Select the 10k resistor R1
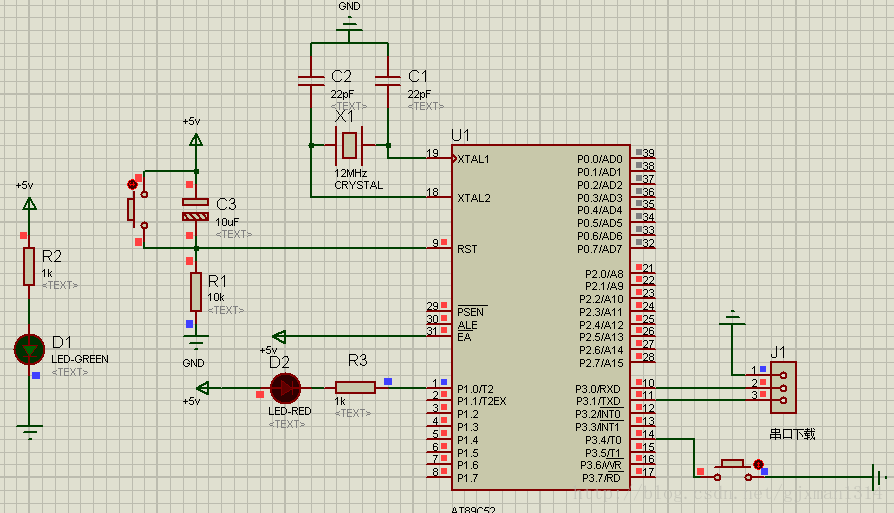Screen dimensions: 894x513 coord(196,291)
